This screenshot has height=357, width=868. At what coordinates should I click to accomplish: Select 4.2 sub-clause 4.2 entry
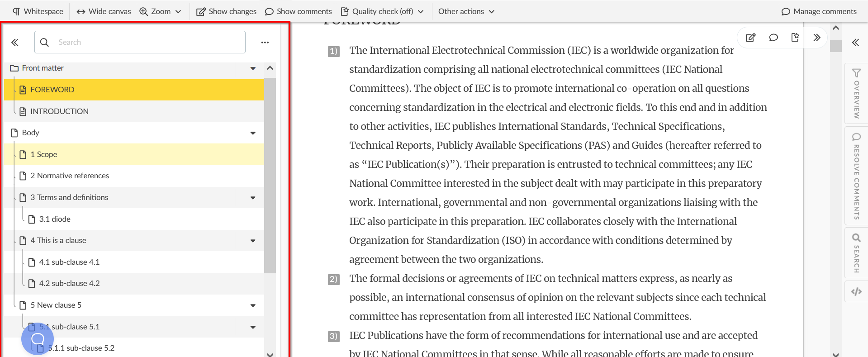pos(134,283)
